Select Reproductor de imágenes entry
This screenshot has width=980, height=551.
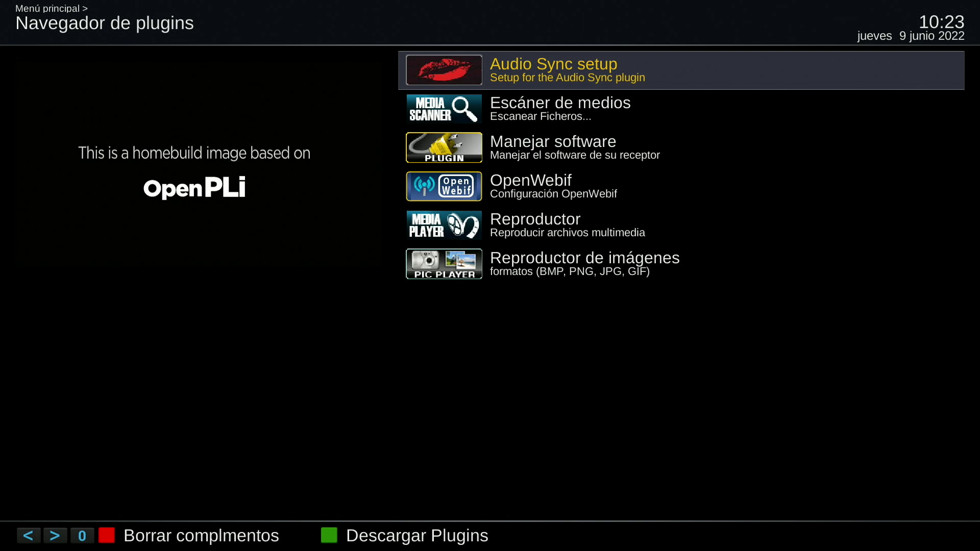(681, 264)
